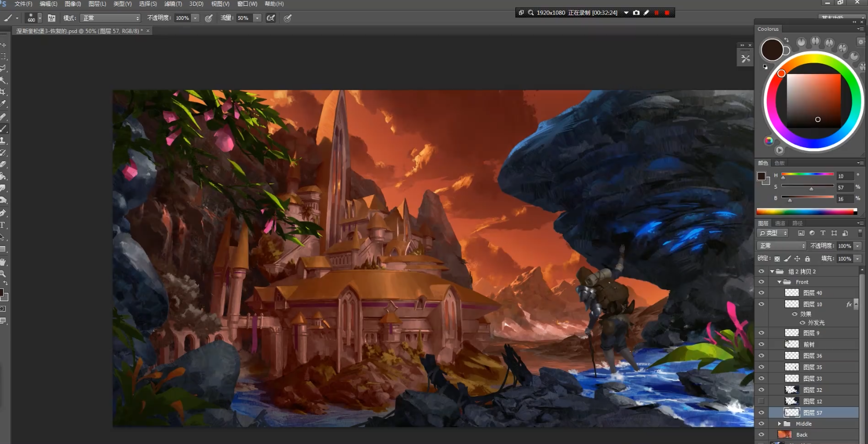868x444 pixels.
Task: Filter layers by pixel layer icon
Action: coord(801,233)
